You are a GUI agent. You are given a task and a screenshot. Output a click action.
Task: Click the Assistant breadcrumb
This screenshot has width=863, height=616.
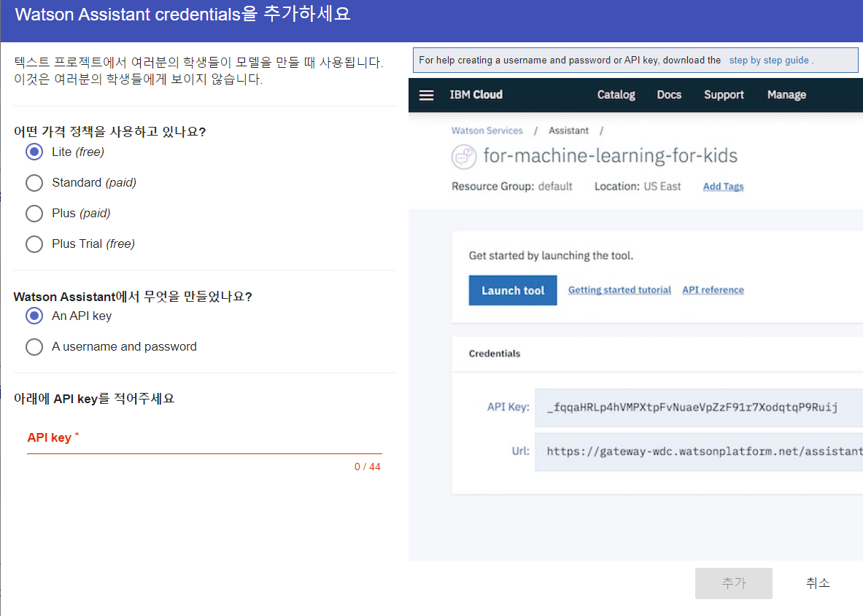pyautogui.click(x=568, y=130)
